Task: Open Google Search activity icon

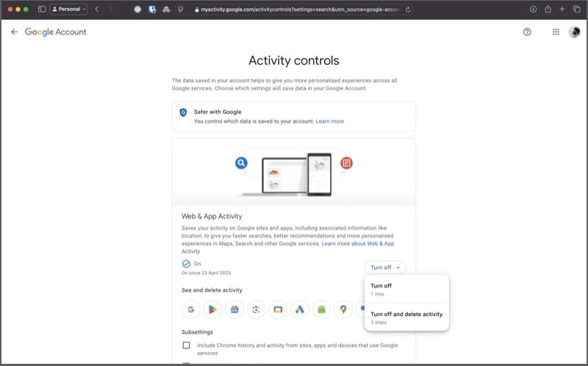Action: point(190,309)
